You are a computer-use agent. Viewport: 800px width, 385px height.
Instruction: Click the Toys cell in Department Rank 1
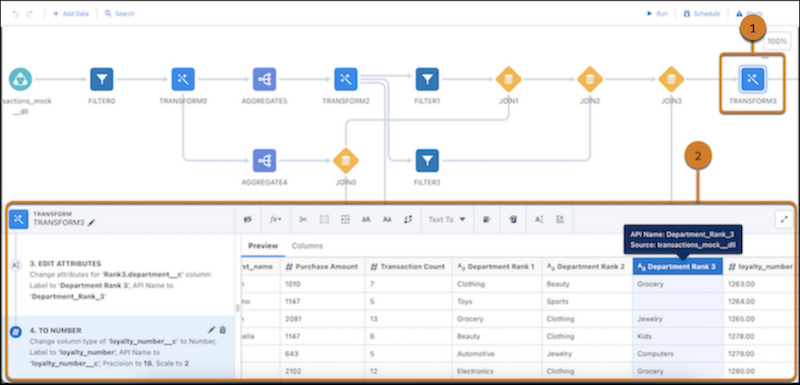[496, 301]
